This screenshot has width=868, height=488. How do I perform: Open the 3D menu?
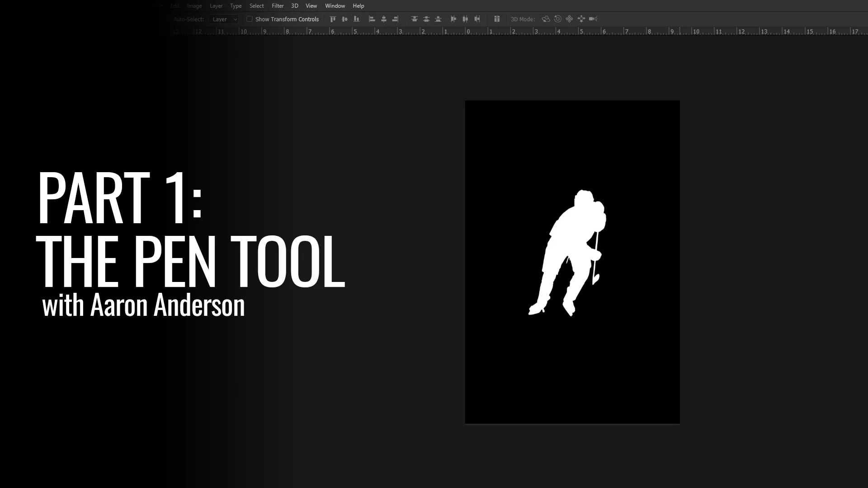coord(294,6)
